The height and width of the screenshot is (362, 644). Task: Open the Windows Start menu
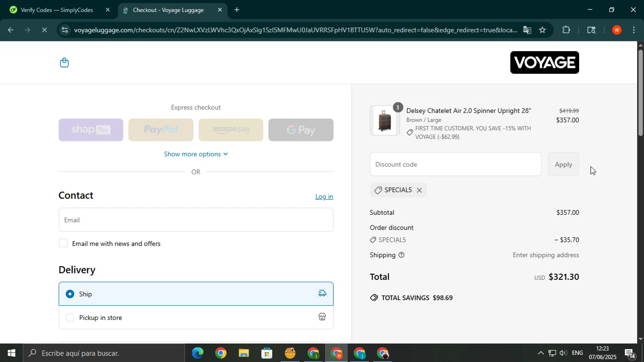pos(11,353)
